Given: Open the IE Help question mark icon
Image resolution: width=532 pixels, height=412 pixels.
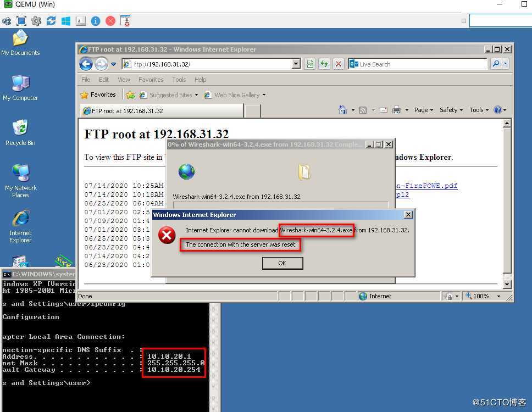Looking at the screenshot, I should coord(498,110).
